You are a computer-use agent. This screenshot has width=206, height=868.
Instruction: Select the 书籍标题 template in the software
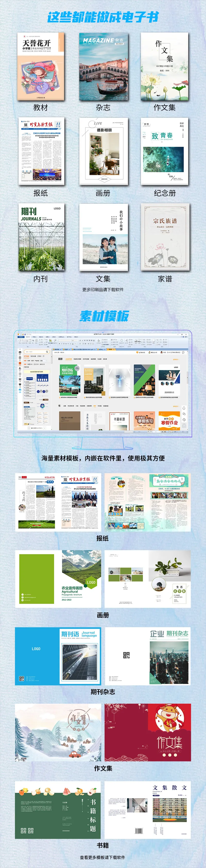[x=119, y=421]
